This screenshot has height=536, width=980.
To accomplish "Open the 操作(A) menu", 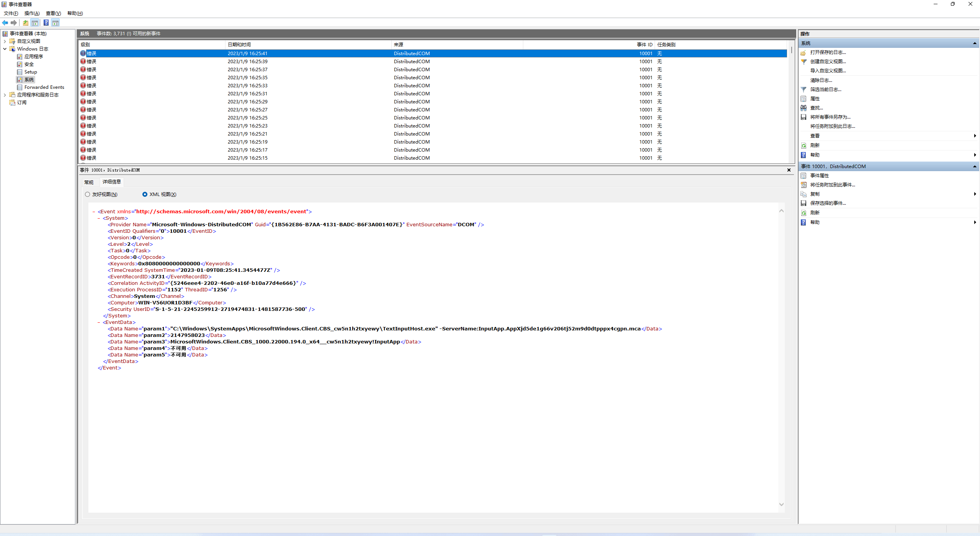I will click(32, 13).
